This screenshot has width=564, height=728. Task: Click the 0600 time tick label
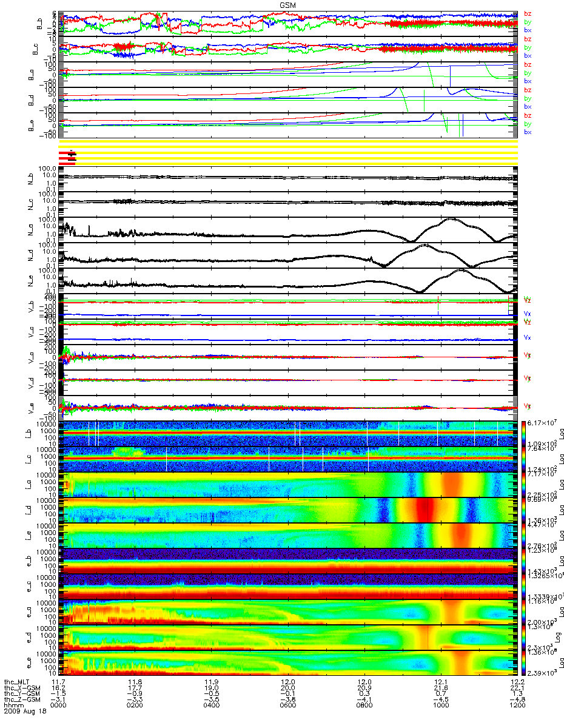coord(287,705)
